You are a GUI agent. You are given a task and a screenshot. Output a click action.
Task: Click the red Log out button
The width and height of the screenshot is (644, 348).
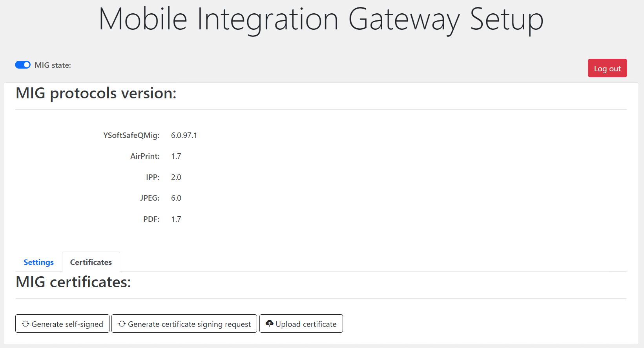click(x=607, y=68)
